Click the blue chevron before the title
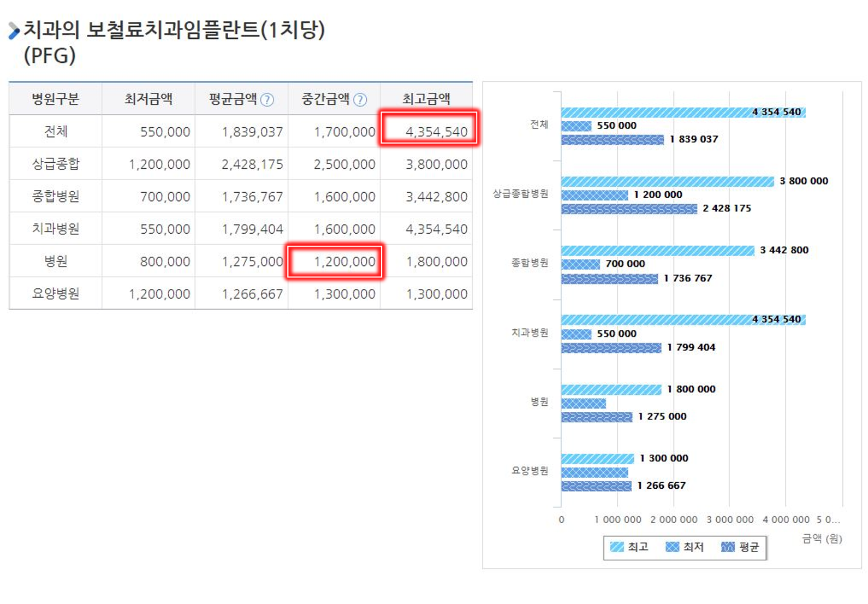The height and width of the screenshot is (604, 868). pyautogui.click(x=14, y=31)
